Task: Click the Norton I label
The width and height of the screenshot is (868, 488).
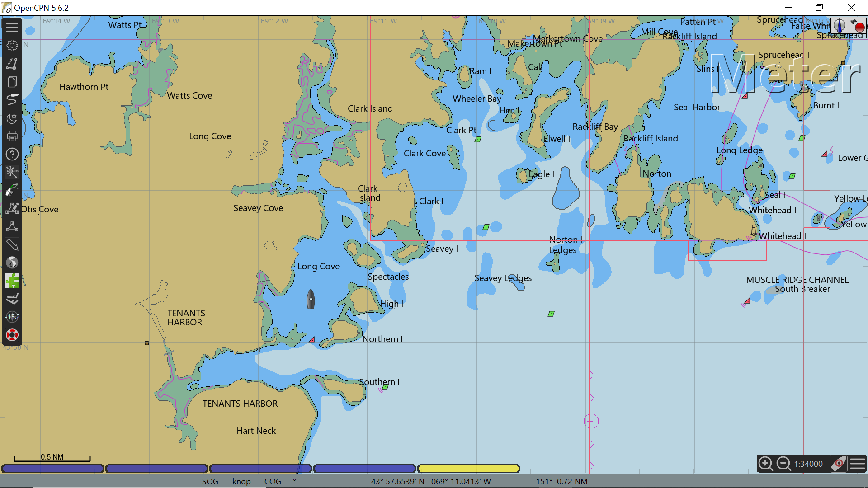Action: point(659,174)
